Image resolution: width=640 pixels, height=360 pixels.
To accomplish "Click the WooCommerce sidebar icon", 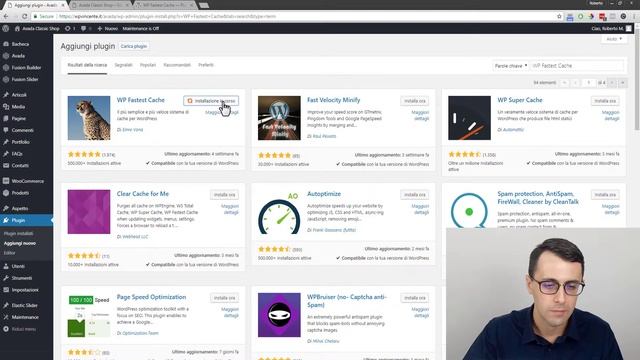I will pyautogui.click(x=6, y=181).
